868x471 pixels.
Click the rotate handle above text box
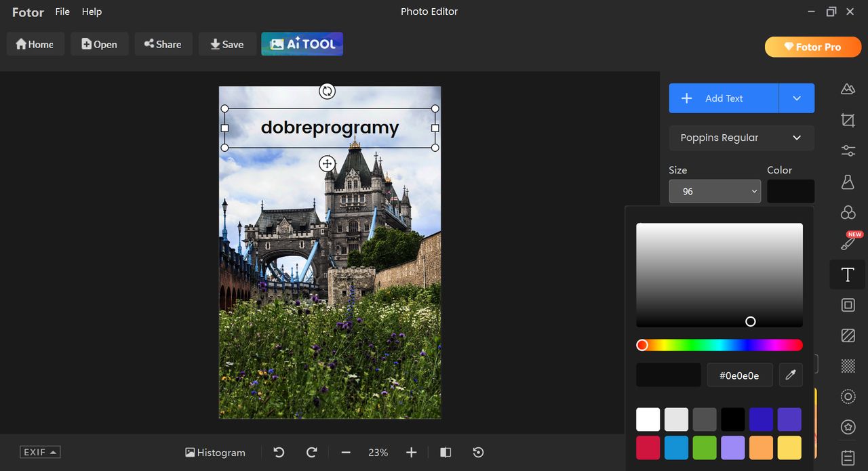pyautogui.click(x=327, y=91)
